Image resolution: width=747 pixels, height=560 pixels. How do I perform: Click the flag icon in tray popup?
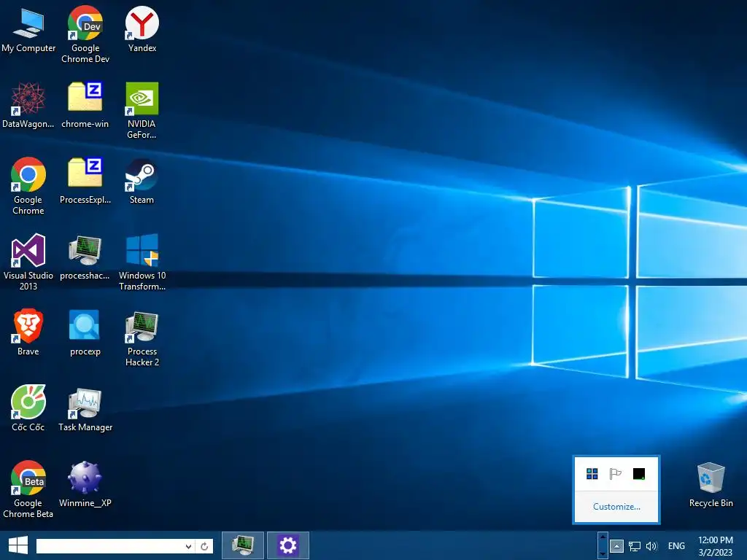coord(616,474)
